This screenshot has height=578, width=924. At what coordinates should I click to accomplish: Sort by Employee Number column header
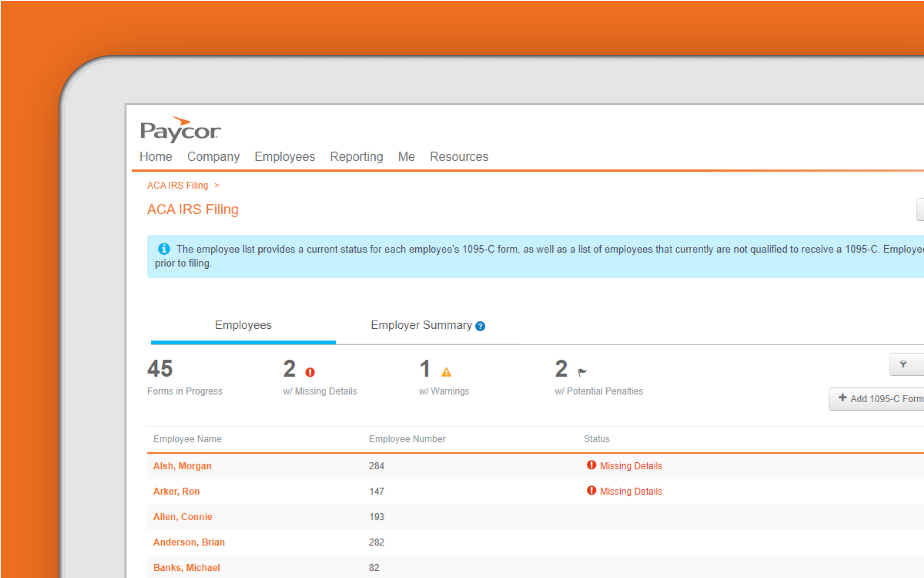coord(407,439)
